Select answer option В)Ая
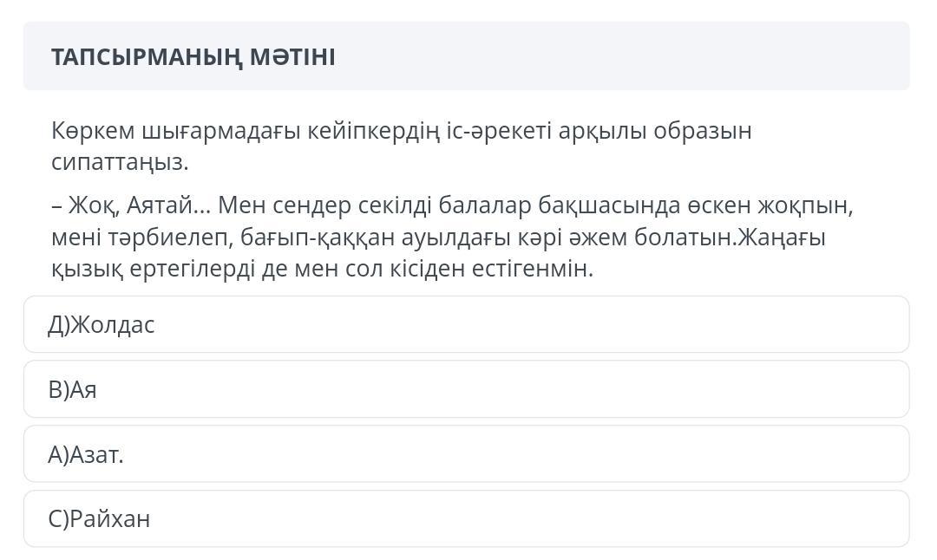Viewport: 937px width, 560px height. pyautogui.click(x=466, y=389)
